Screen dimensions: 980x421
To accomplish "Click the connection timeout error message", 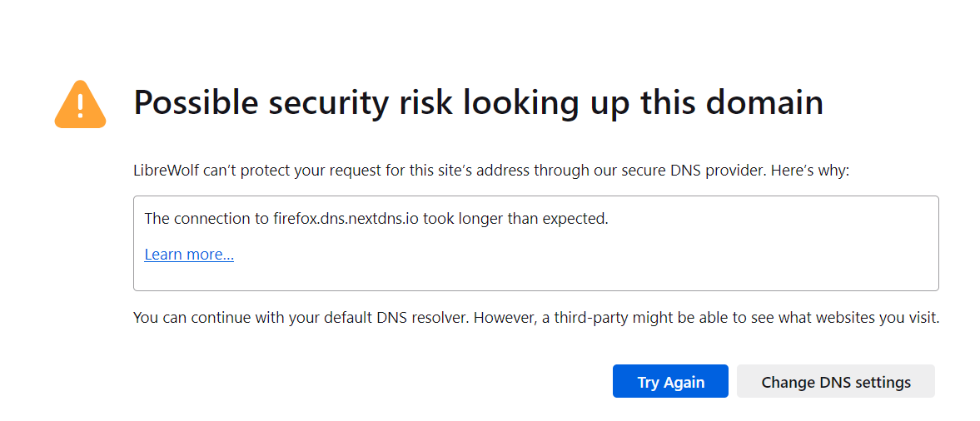I will 376,219.
